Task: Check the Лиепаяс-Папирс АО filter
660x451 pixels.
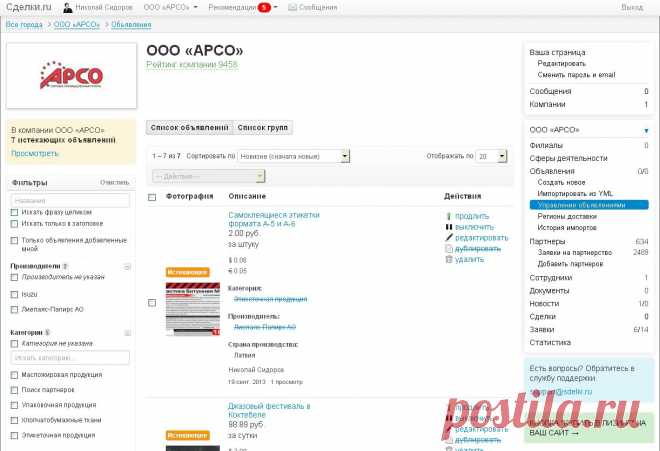Action: coord(14,310)
